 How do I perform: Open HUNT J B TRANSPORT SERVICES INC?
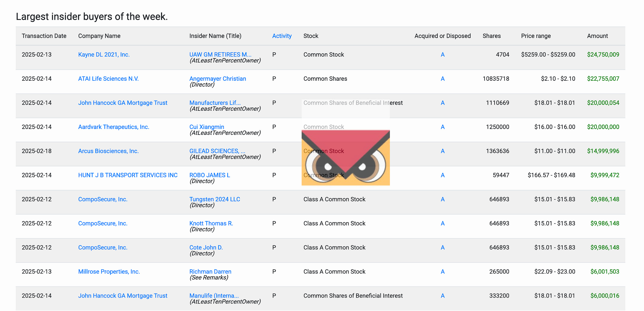coord(128,175)
